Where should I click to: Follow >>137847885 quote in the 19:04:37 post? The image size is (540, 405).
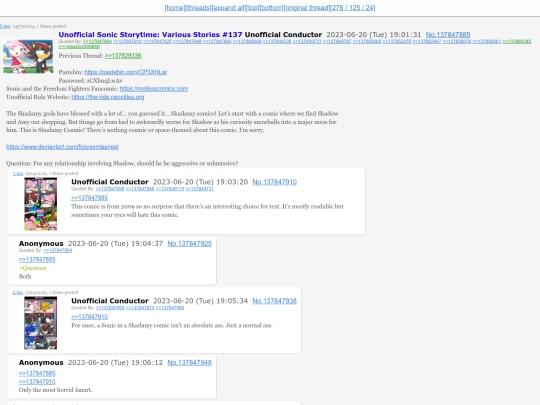click(x=37, y=259)
